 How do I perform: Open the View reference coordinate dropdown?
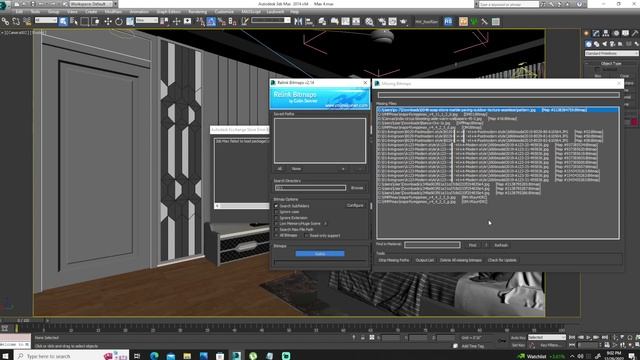point(147,20)
